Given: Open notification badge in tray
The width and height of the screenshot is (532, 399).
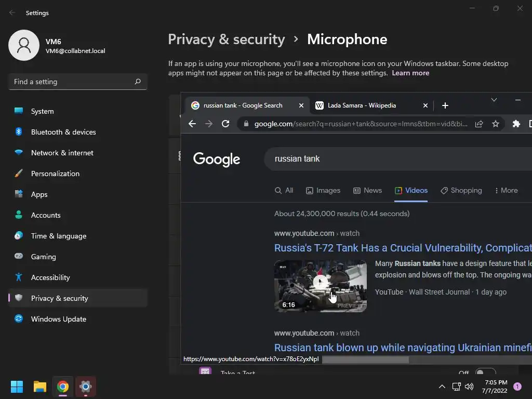Looking at the screenshot, I should pyautogui.click(x=517, y=387).
